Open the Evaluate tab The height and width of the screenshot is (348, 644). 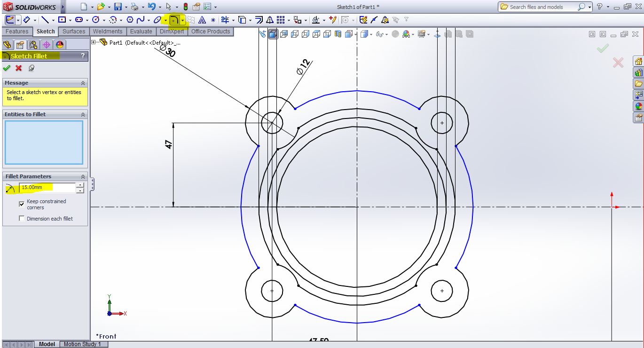(141, 32)
